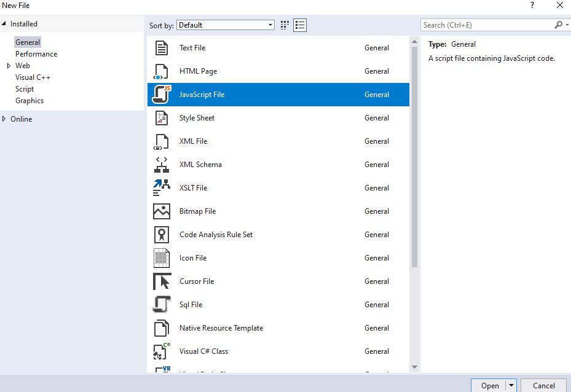The height and width of the screenshot is (392, 571).
Task: Select the XSLT File template name
Action: click(194, 188)
